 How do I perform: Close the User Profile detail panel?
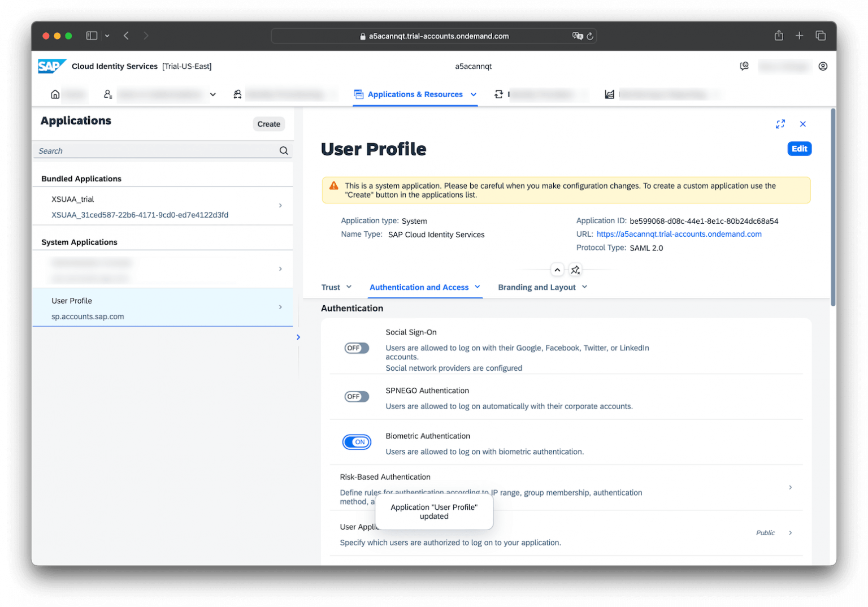(x=803, y=124)
